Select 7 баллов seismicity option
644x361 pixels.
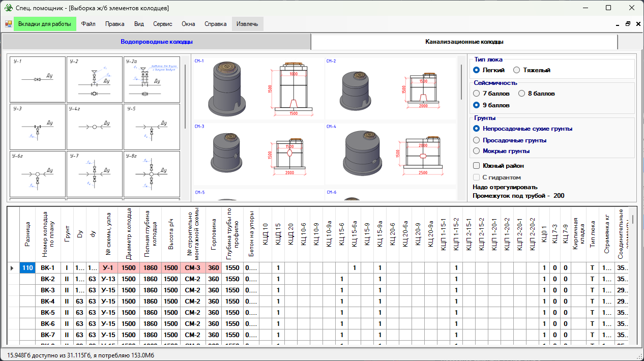[477, 94]
